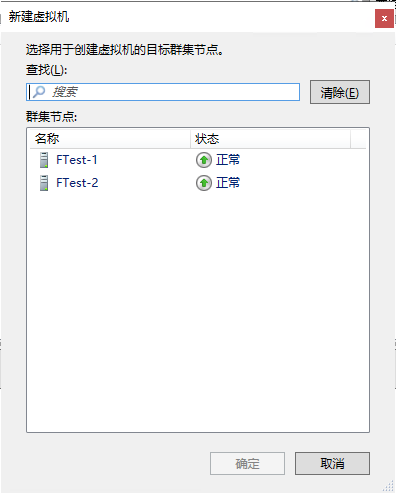Focus the 搜索 input field
This screenshot has width=396, height=493.
click(x=163, y=92)
